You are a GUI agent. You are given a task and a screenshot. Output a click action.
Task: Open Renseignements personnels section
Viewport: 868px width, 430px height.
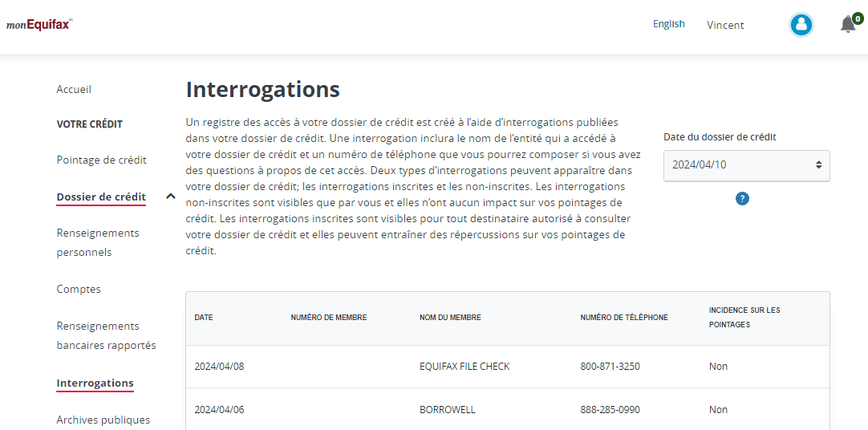click(98, 242)
